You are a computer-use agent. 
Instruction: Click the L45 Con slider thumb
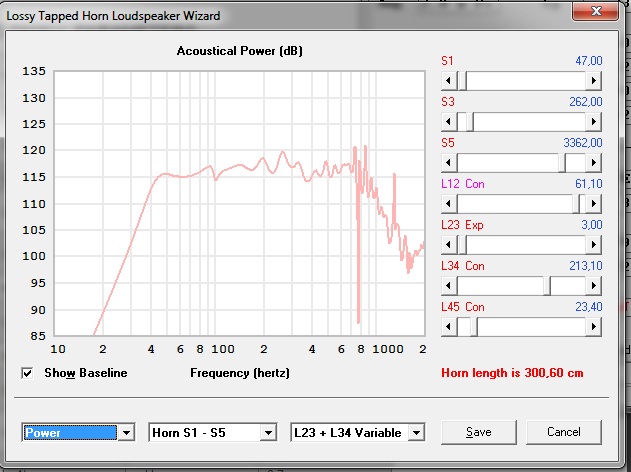474,327
